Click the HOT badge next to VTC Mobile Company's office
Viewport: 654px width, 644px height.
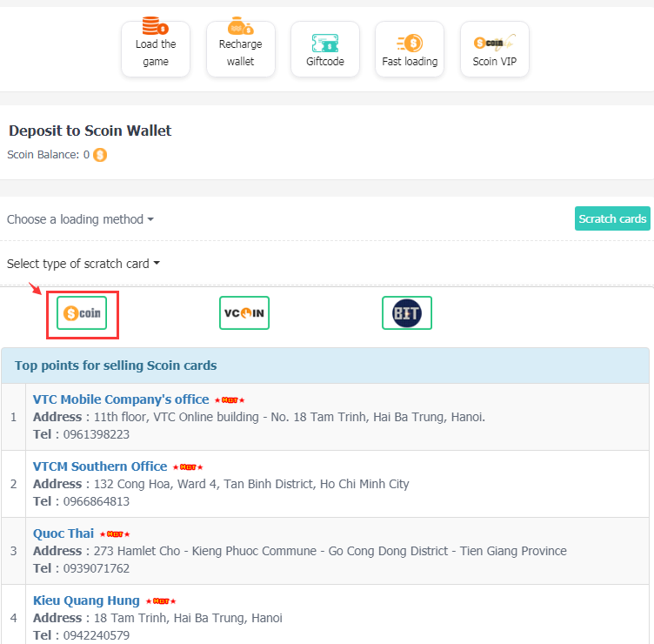(x=230, y=400)
